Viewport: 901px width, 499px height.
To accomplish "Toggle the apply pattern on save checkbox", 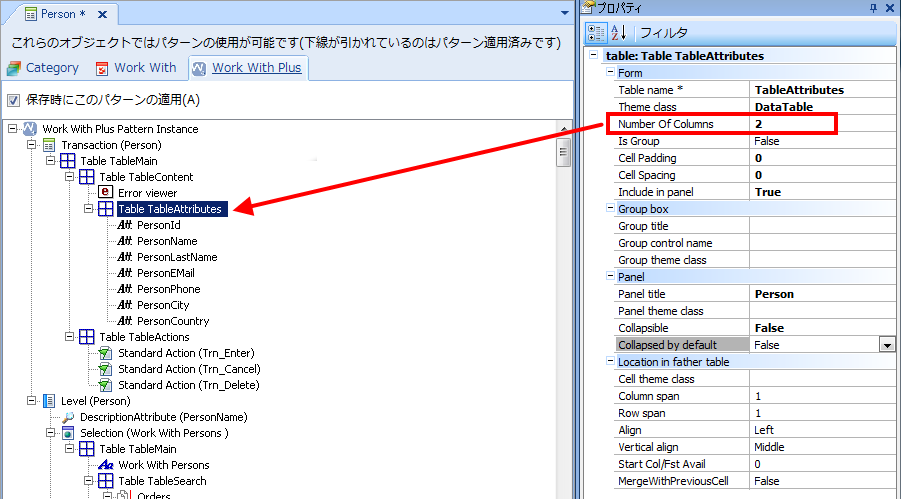I will tap(13, 100).
